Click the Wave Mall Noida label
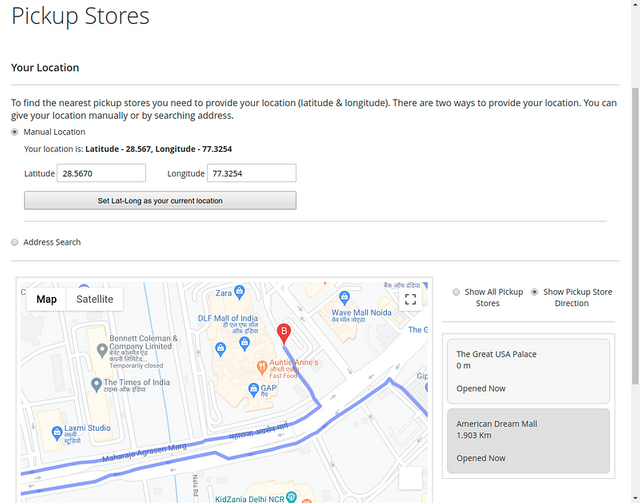This screenshot has width=640, height=503. (x=361, y=312)
